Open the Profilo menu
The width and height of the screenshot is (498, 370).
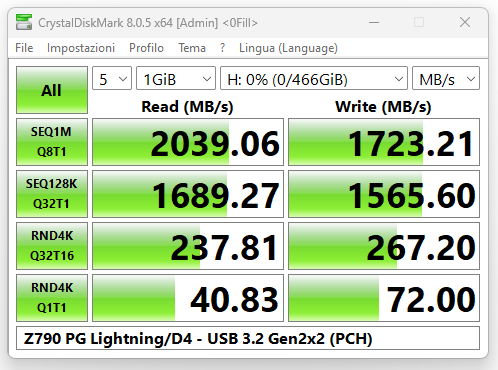146,48
